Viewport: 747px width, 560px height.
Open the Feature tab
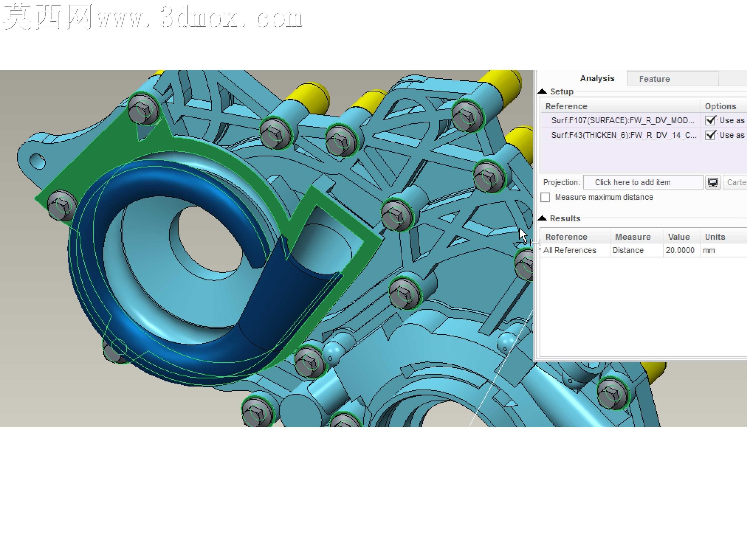click(x=673, y=79)
